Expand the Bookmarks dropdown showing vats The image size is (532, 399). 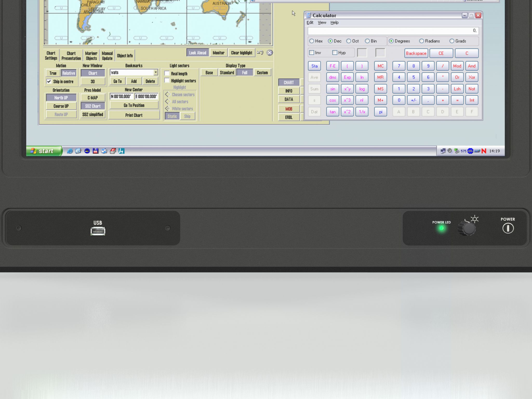pos(156,72)
